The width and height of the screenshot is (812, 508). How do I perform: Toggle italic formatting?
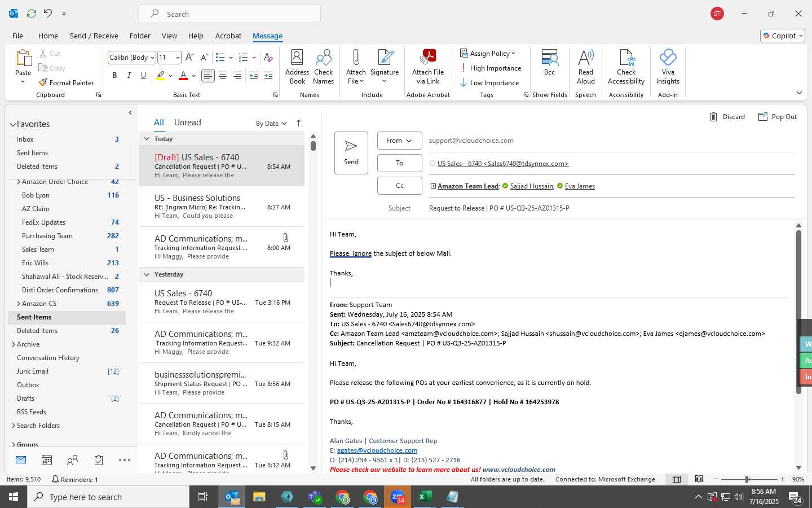[x=129, y=75]
